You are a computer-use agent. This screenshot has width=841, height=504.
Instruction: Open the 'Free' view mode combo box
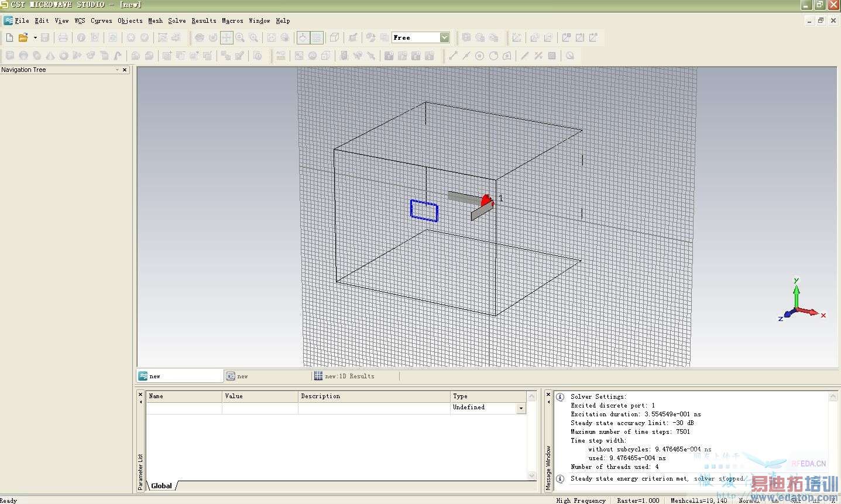420,37
